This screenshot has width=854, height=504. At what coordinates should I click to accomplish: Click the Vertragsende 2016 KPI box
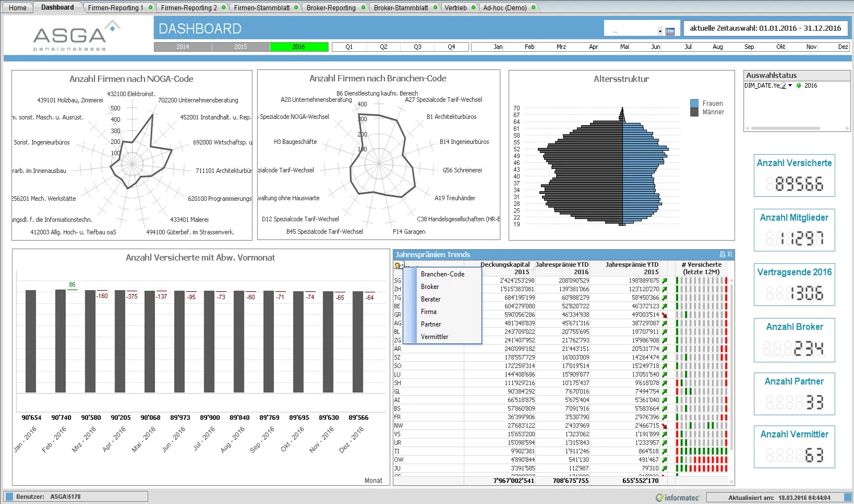tap(794, 284)
